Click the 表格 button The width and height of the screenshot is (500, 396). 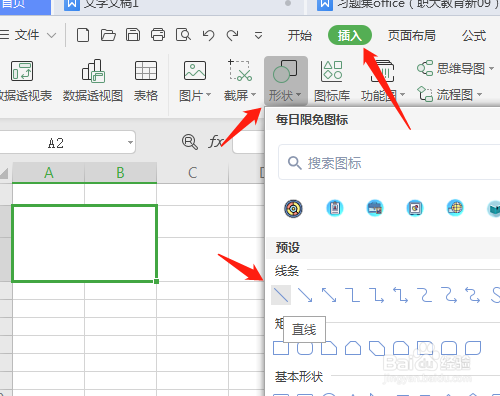click(146, 82)
